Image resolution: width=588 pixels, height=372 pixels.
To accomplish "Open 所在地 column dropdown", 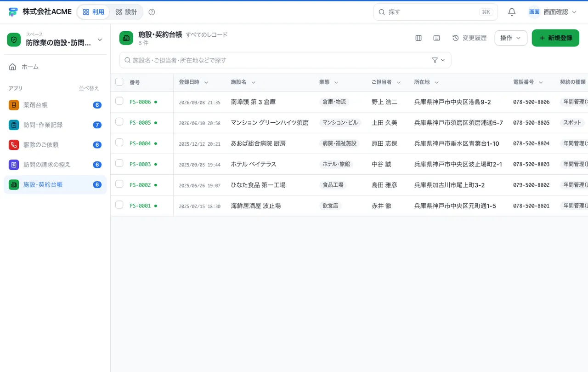I will (x=436, y=82).
